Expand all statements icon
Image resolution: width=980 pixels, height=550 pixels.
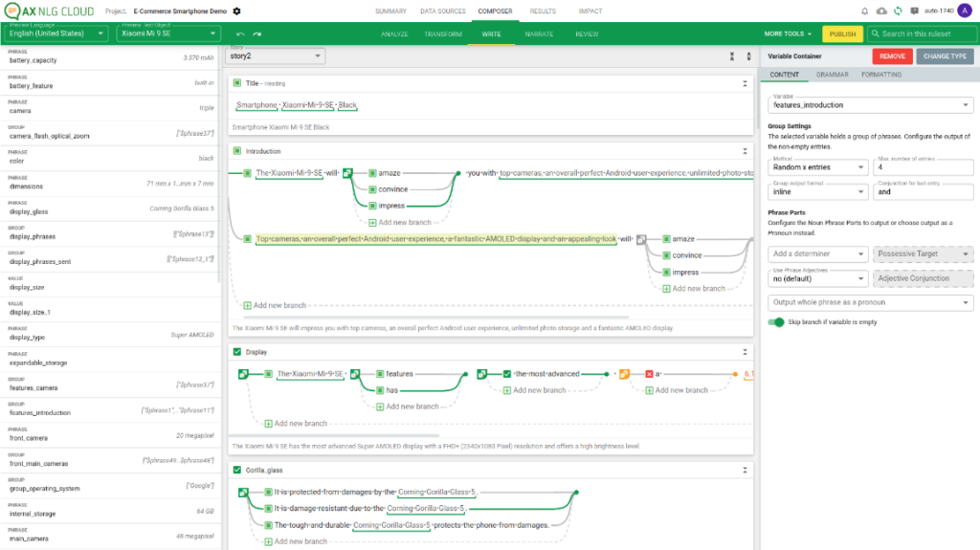[x=748, y=56]
